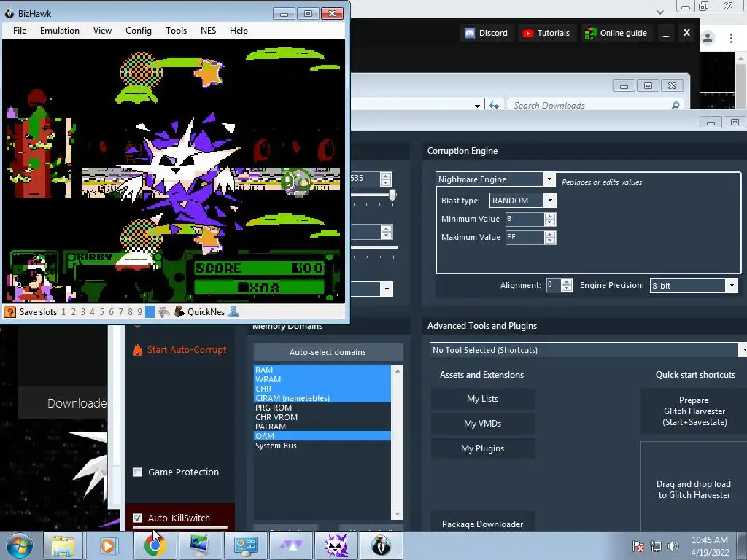
Task: Open the Nightmare Engine dropdown
Action: click(x=549, y=179)
